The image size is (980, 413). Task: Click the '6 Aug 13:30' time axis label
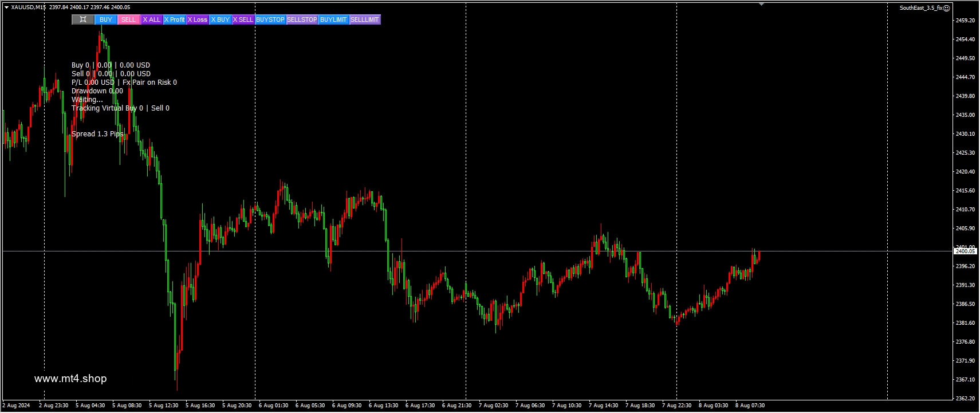[384, 406]
